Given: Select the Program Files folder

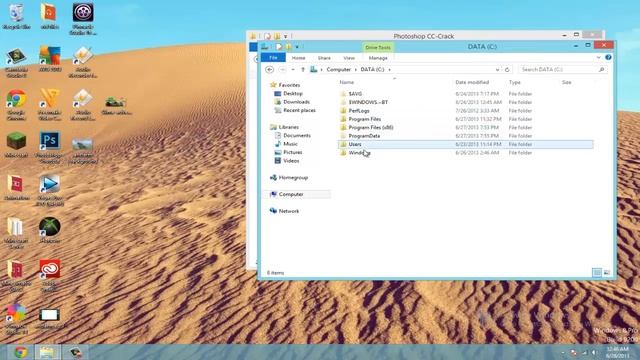Looking at the screenshot, I should (x=364, y=119).
